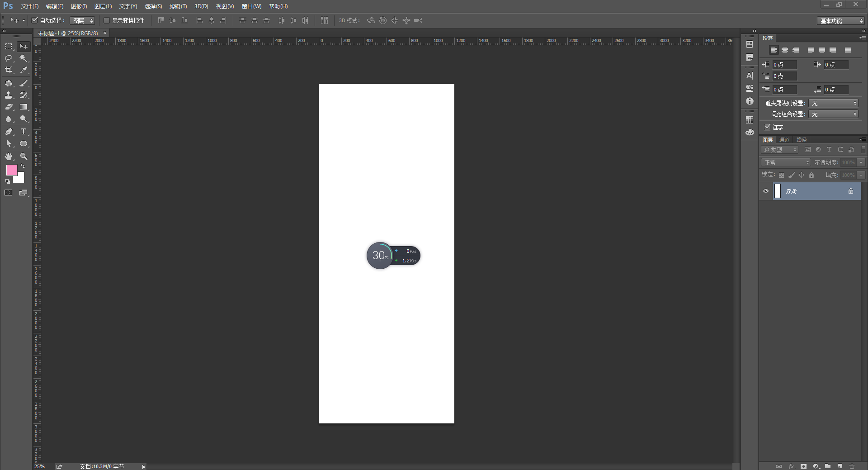Image resolution: width=868 pixels, height=470 pixels.
Task: Open the fill 填充 slider arrow
Action: pyautogui.click(x=861, y=175)
